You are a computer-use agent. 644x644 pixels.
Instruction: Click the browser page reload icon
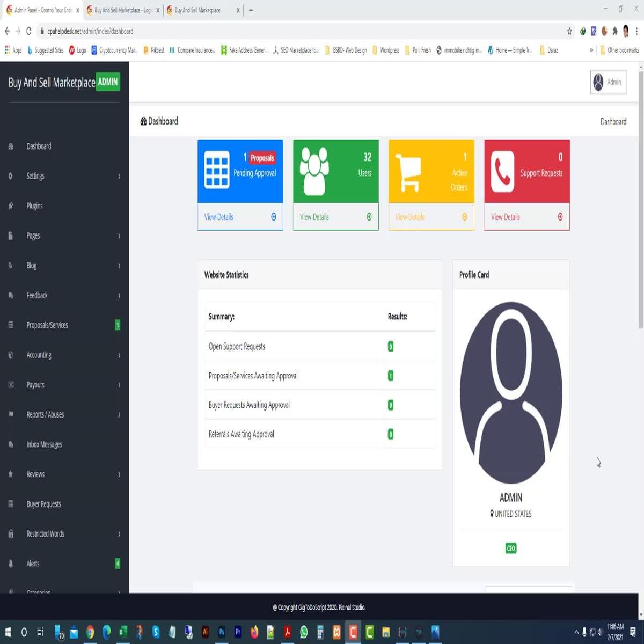point(28,31)
